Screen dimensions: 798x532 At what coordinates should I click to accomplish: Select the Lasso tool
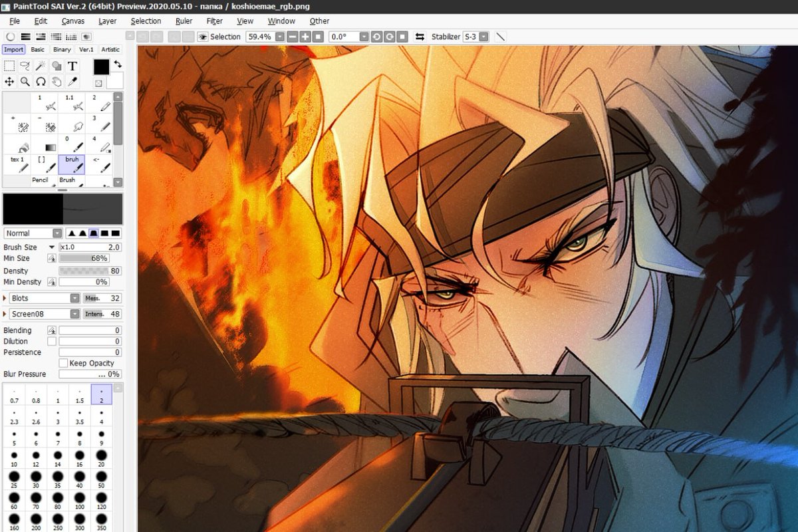click(x=25, y=66)
